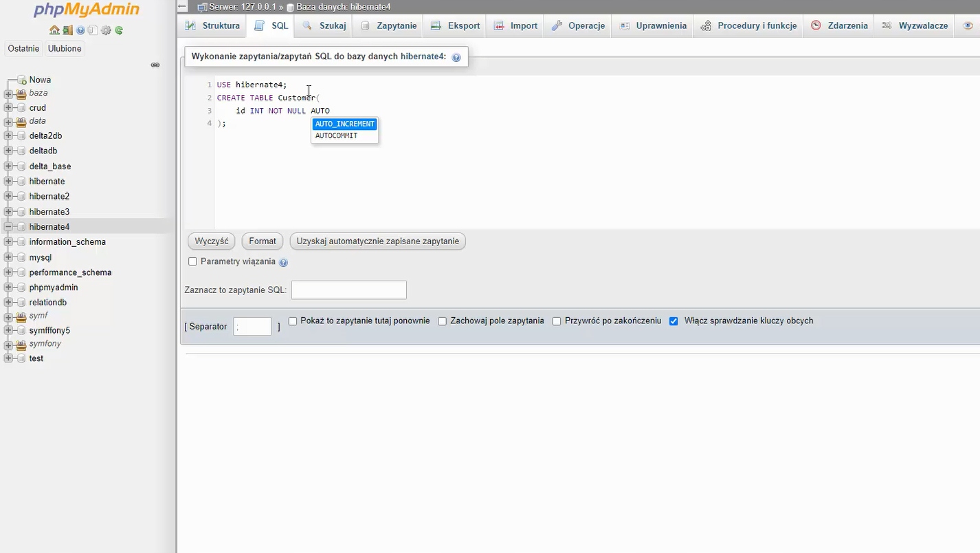Expand the mysql database tree node

tap(8, 257)
